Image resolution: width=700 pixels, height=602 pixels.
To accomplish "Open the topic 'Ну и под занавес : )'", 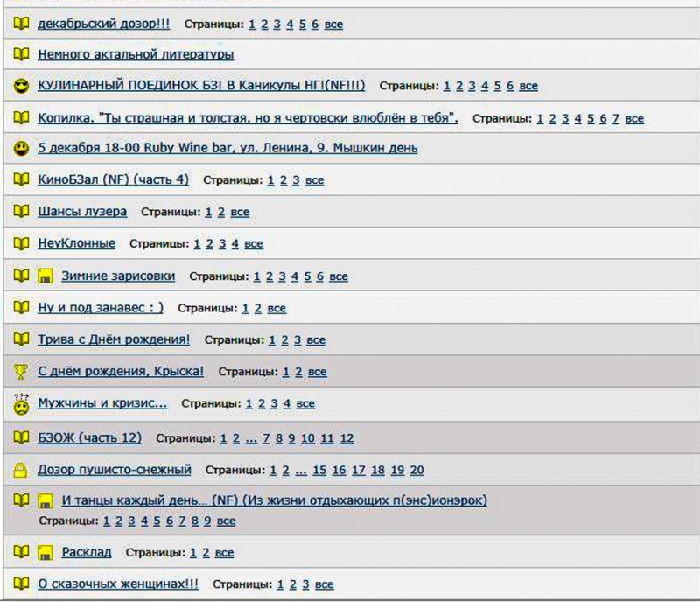I will pyautogui.click(x=101, y=308).
